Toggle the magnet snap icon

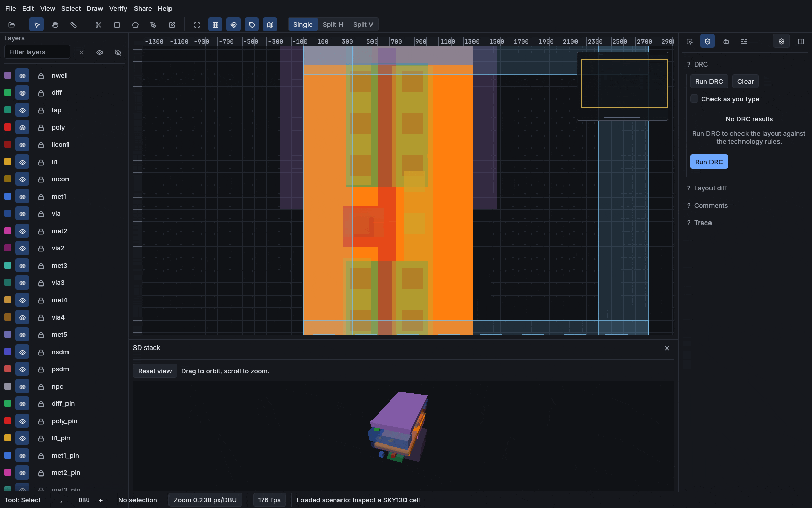(x=233, y=25)
